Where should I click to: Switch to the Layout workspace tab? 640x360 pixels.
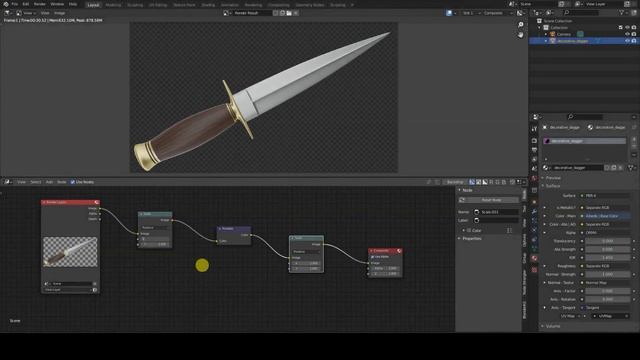93,5
